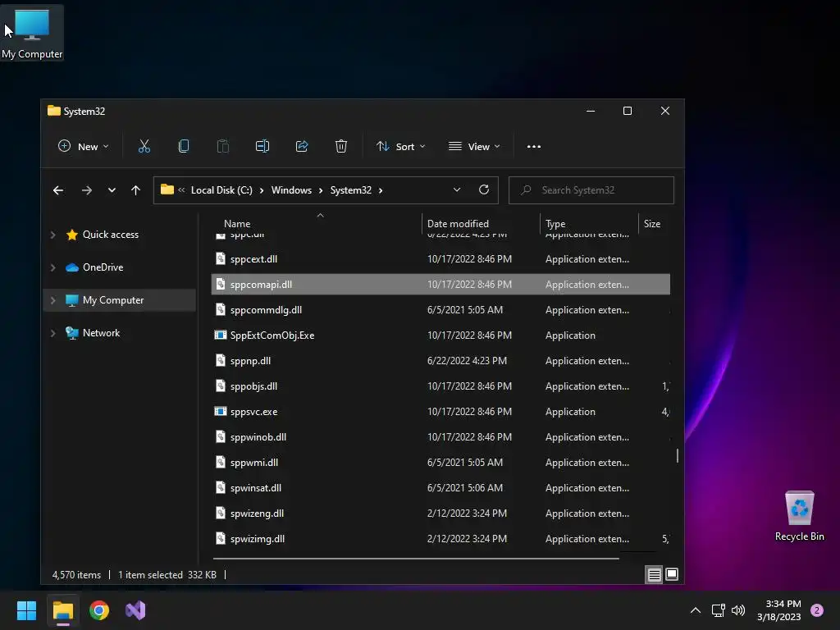Select the sppnp.dll file
The width and height of the screenshot is (840, 630).
point(441,361)
